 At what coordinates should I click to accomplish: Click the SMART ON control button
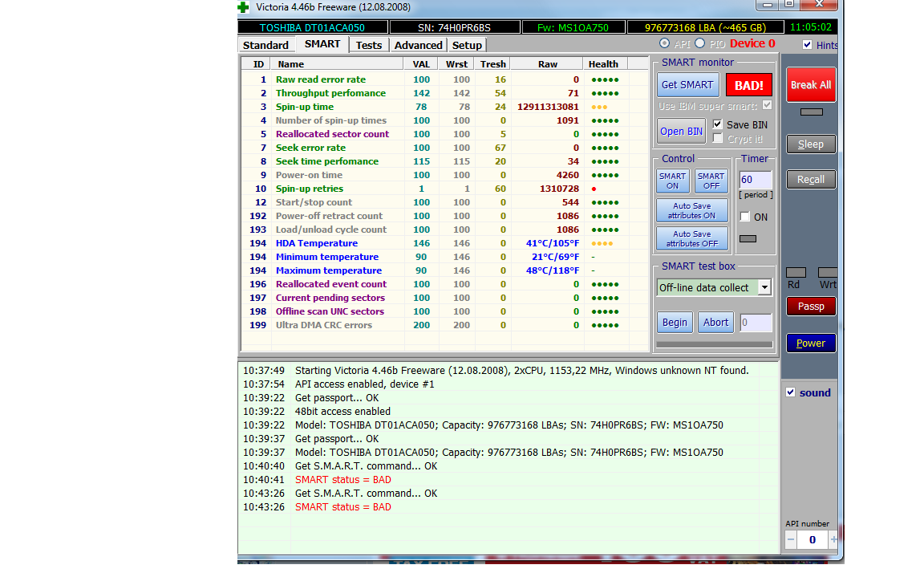point(672,181)
